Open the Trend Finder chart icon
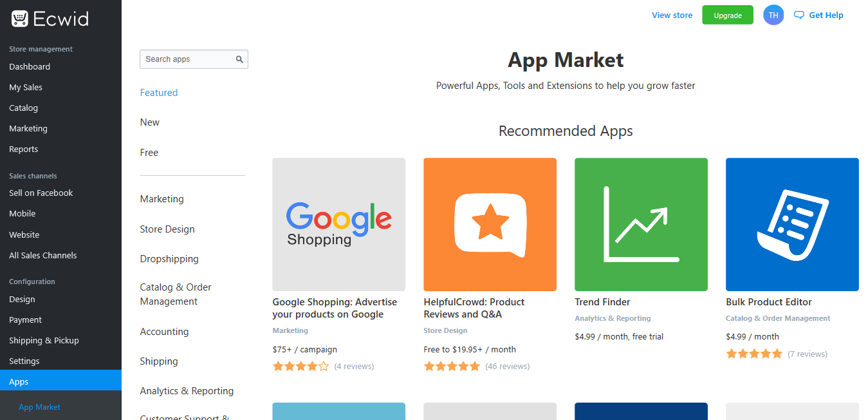The image size is (868, 420). [641, 224]
